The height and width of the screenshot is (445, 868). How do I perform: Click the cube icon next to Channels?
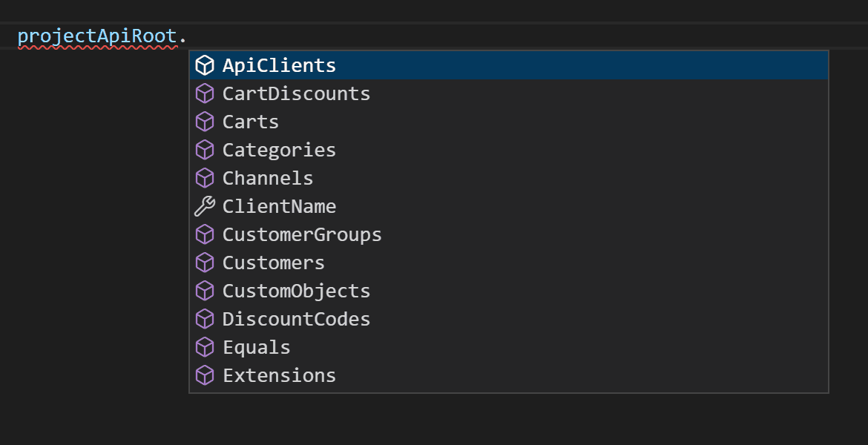click(204, 179)
